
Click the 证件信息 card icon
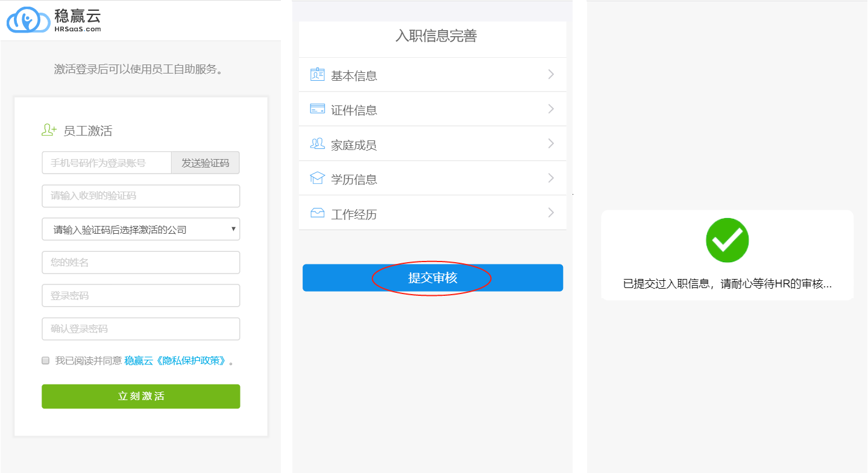(317, 108)
